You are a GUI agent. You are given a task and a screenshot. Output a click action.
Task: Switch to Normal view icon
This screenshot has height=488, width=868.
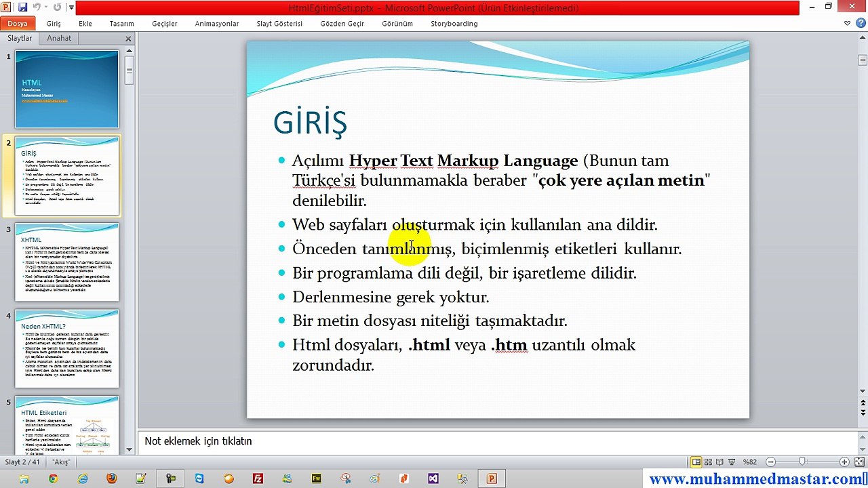pyautogui.click(x=696, y=462)
